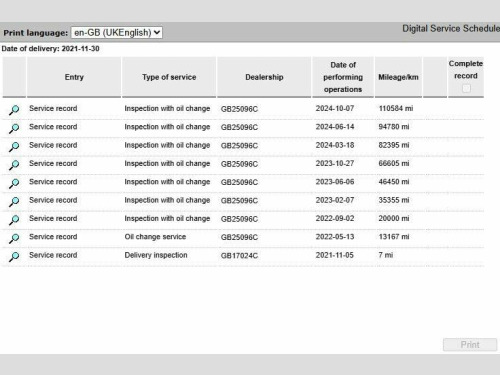The image size is (500, 375).
Task: Select the Dealership column header
Action: [x=264, y=77]
